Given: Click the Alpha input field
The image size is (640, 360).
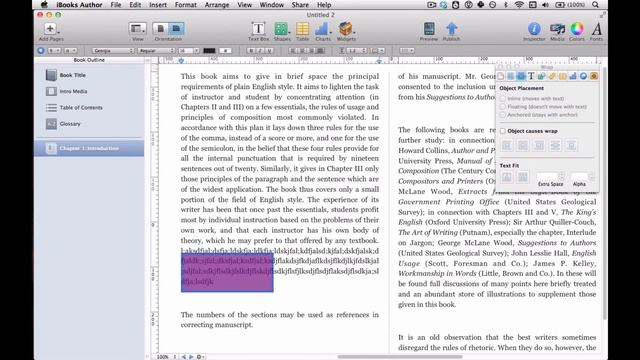Looking at the screenshot, I should click(x=579, y=176).
